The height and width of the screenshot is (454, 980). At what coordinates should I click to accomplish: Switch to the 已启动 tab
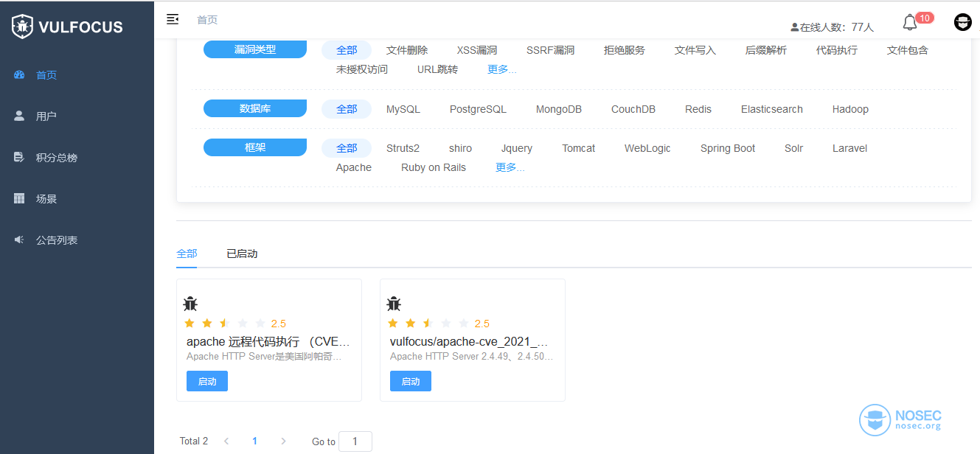click(242, 254)
